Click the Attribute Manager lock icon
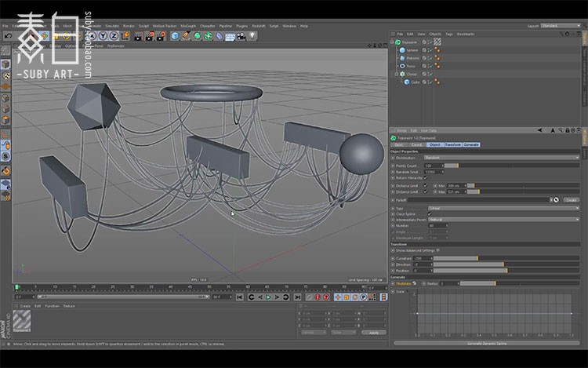Screen dimensions: 588x368 point(567,130)
